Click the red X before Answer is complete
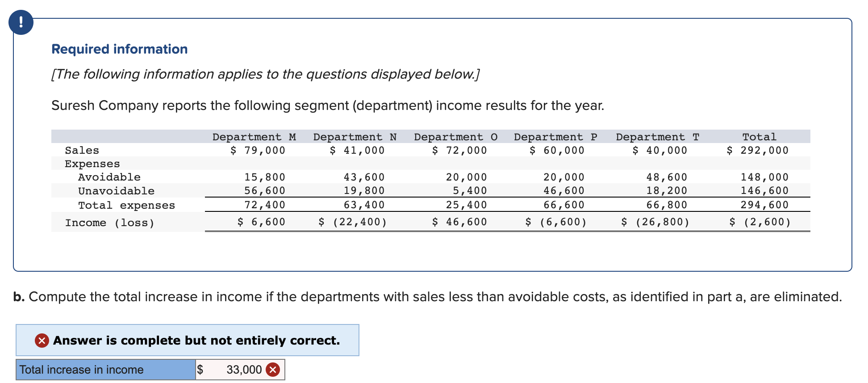The height and width of the screenshot is (383, 868). [x=42, y=341]
